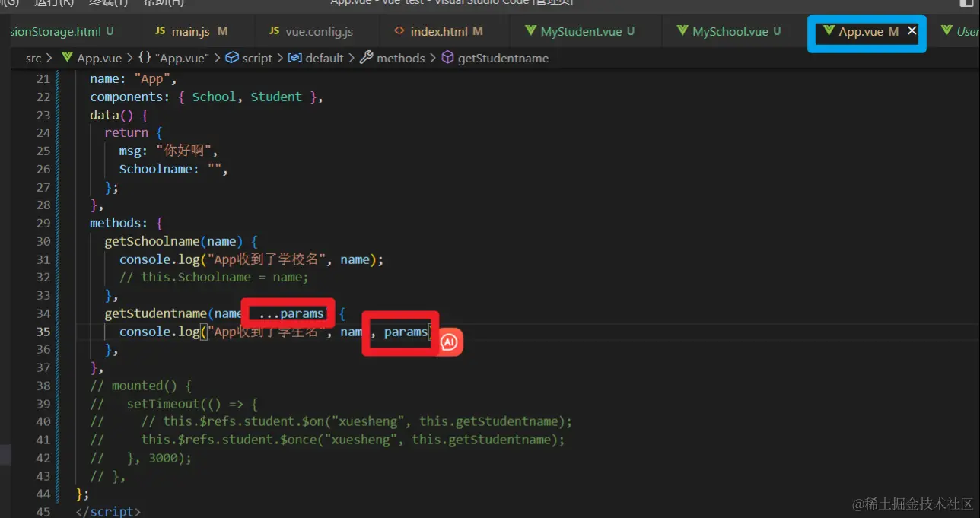
Task: Open the methods breadcrumb with wrench icon
Action: pos(392,58)
